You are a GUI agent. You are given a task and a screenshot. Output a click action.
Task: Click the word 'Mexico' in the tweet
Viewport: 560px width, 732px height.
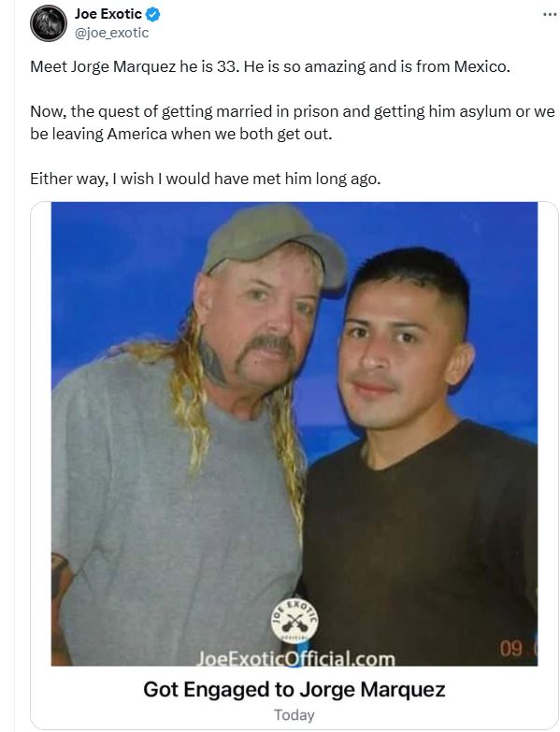(x=481, y=66)
